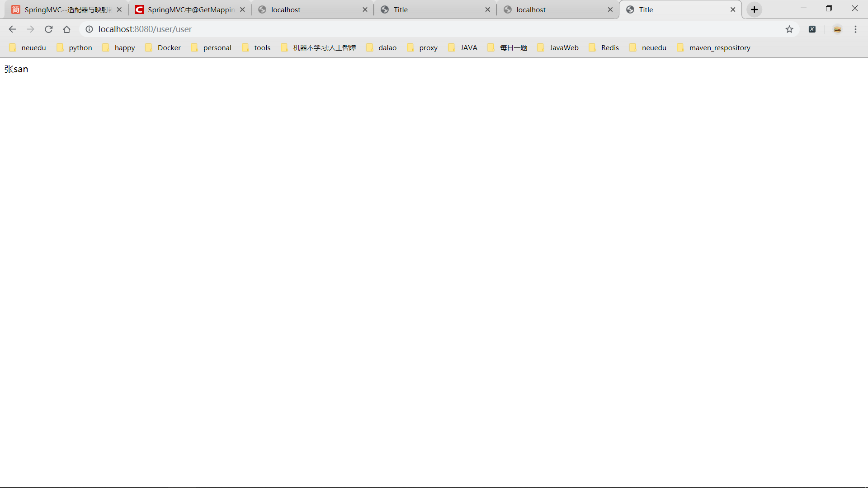Screen dimensions: 868x488
Task: Click the site information icon in address bar
Action: [89, 29]
